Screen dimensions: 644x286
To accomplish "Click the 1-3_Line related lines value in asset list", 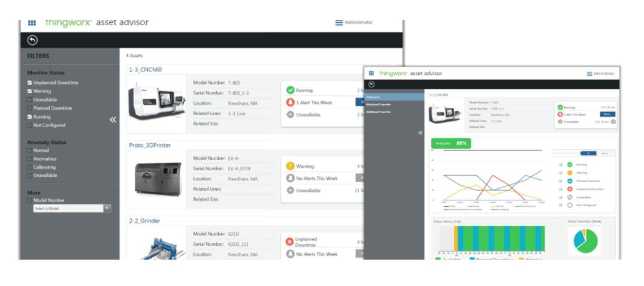I will (237, 113).
